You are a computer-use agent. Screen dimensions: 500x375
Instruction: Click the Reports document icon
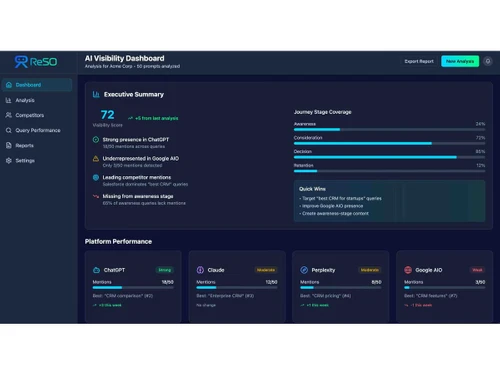coord(9,145)
